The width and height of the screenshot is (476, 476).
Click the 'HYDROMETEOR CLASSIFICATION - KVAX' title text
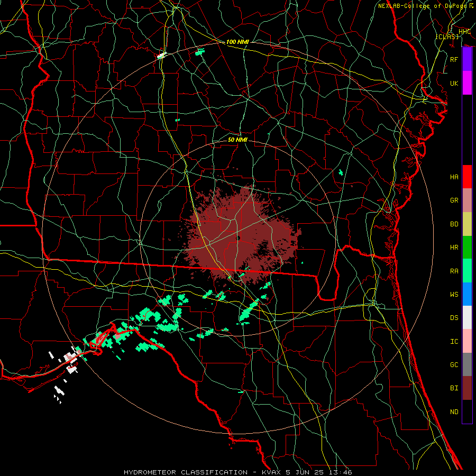coord(203,472)
